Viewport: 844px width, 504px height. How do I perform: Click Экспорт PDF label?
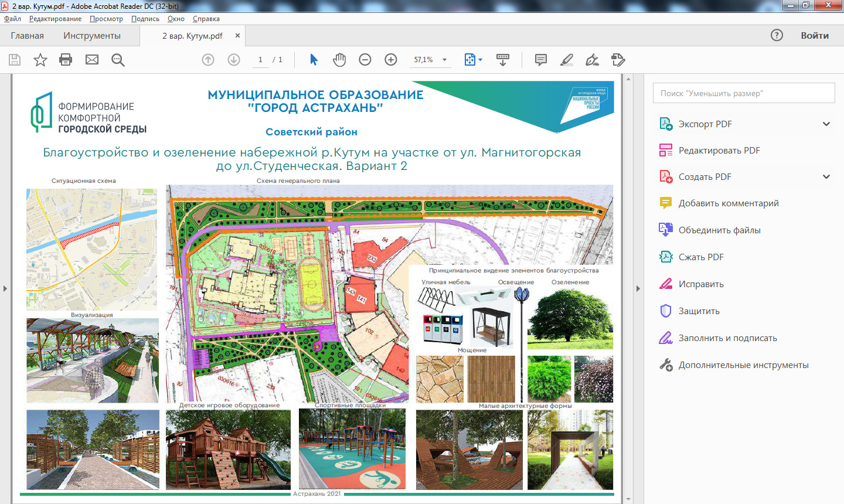click(x=705, y=124)
